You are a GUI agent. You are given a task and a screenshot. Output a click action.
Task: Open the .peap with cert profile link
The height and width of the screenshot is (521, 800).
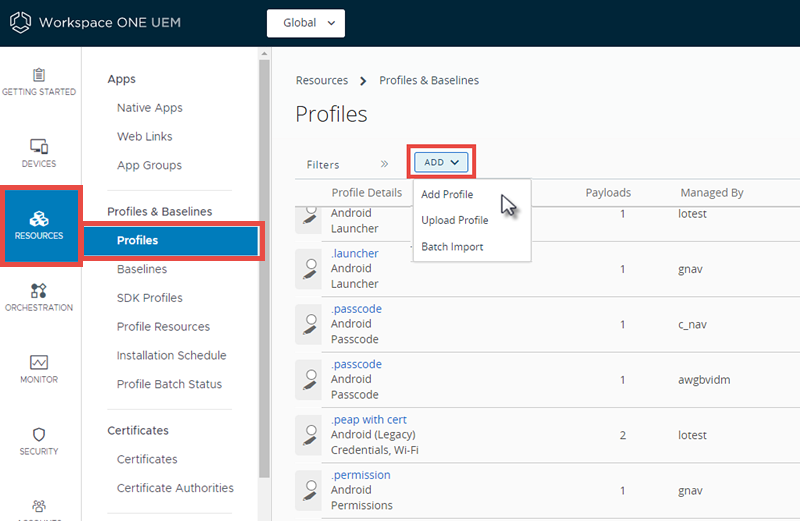pos(369,420)
